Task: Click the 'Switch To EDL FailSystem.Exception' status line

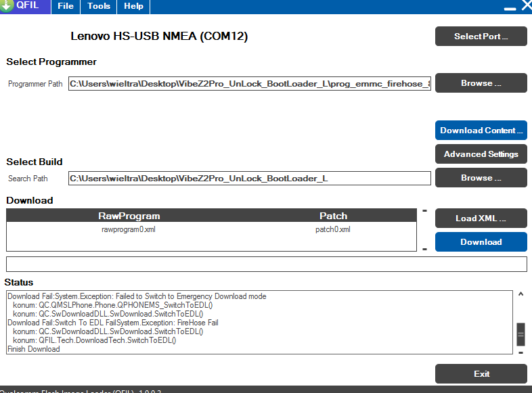Action: pos(112,323)
